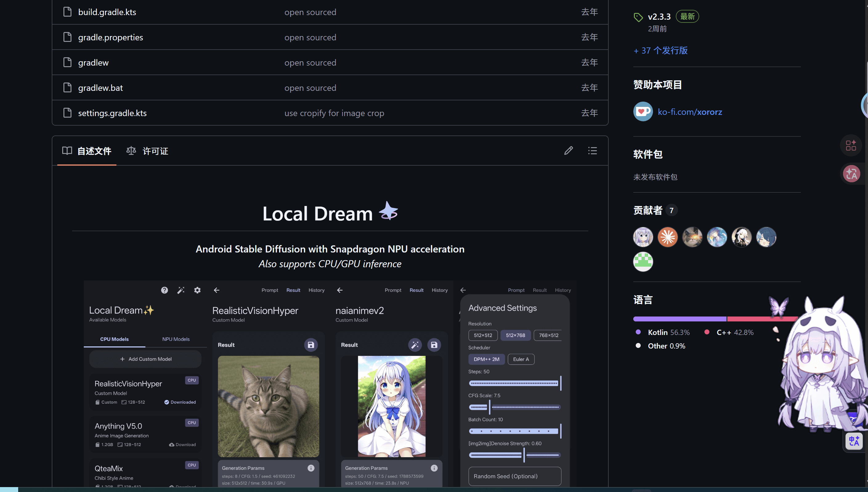The height and width of the screenshot is (492, 868).
Task: Click the purple Kotlin segment of language bar
Action: coord(680,319)
